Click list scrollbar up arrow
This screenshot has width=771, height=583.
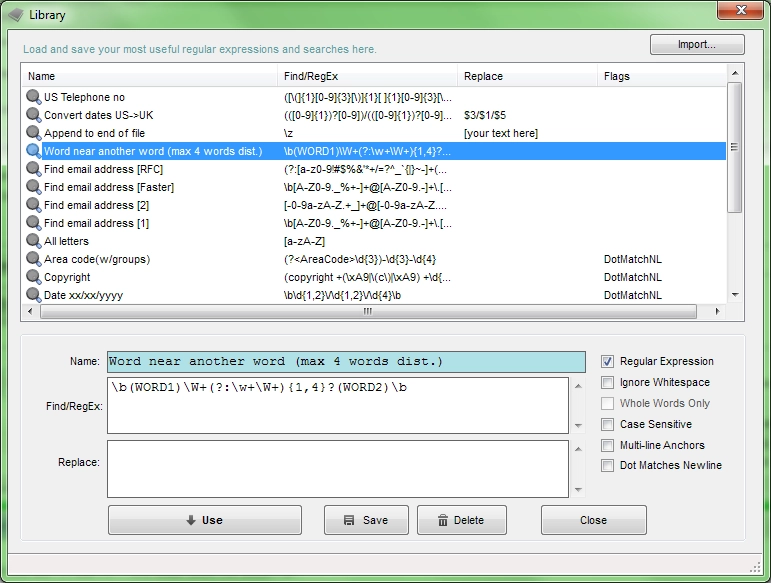point(735,73)
